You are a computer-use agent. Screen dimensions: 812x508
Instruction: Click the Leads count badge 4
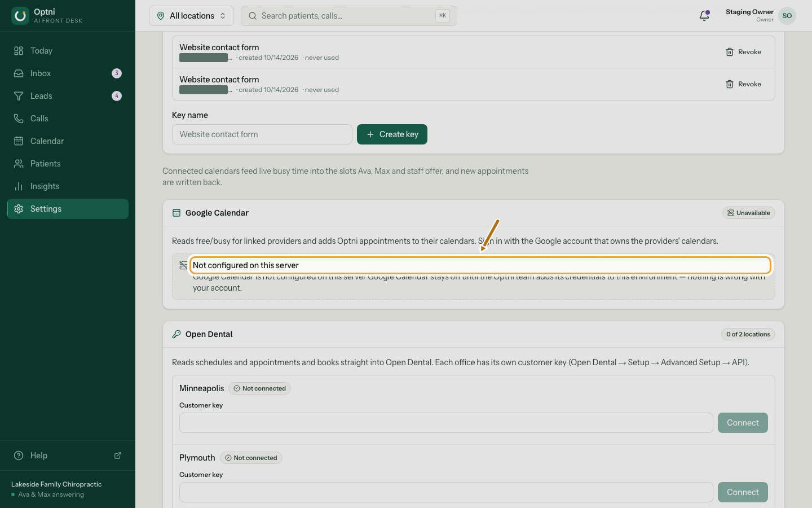(x=117, y=96)
